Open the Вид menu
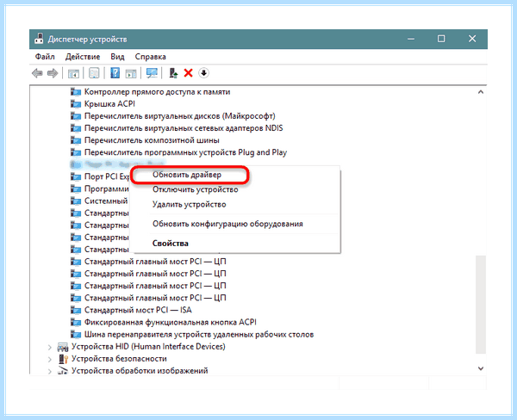Viewport: 517px width, 420px height. 117,57
